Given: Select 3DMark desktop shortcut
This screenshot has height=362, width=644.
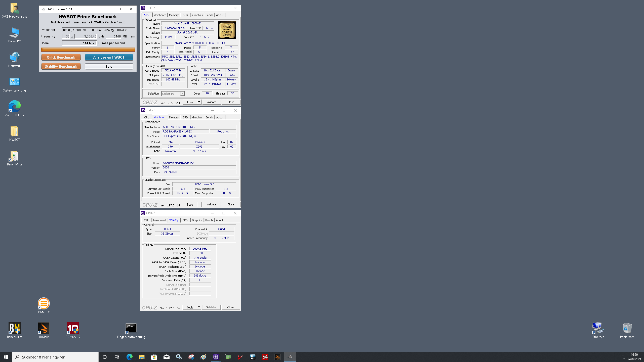Looking at the screenshot, I should tap(44, 331).
